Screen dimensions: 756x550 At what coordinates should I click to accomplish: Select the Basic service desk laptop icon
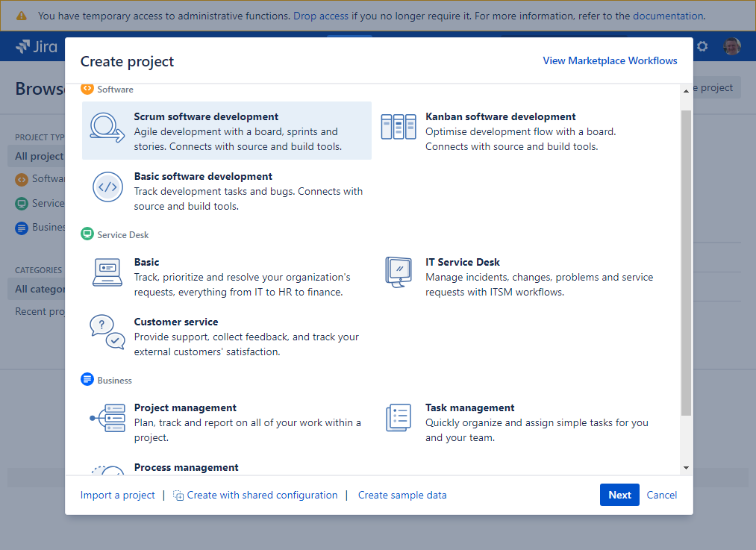pyautogui.click(x=107, y=272)
